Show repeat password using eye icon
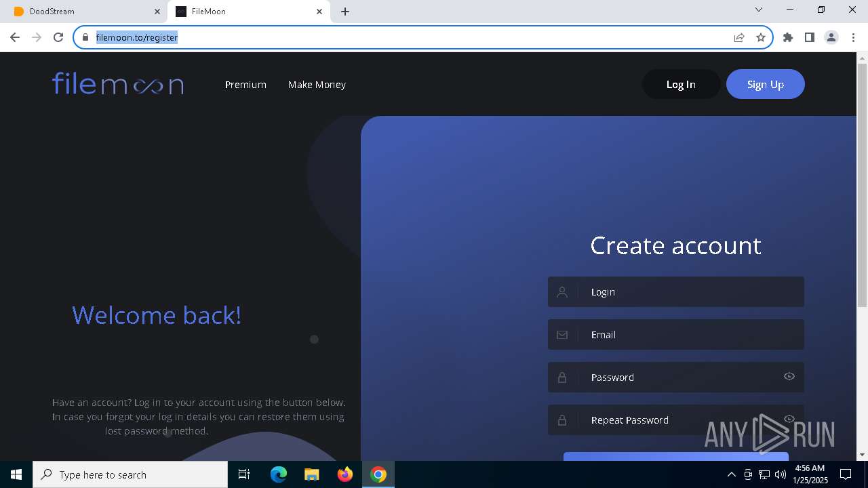 [789, 419]
